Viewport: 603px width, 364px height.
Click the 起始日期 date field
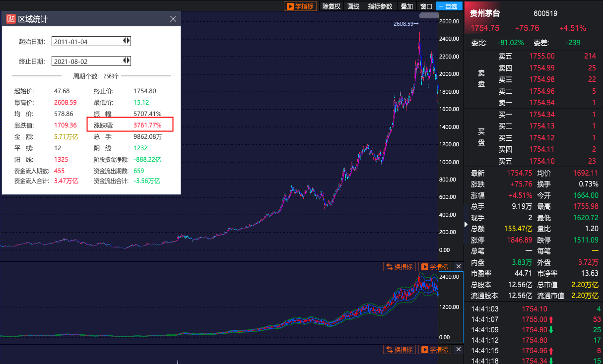coord(91,41)
